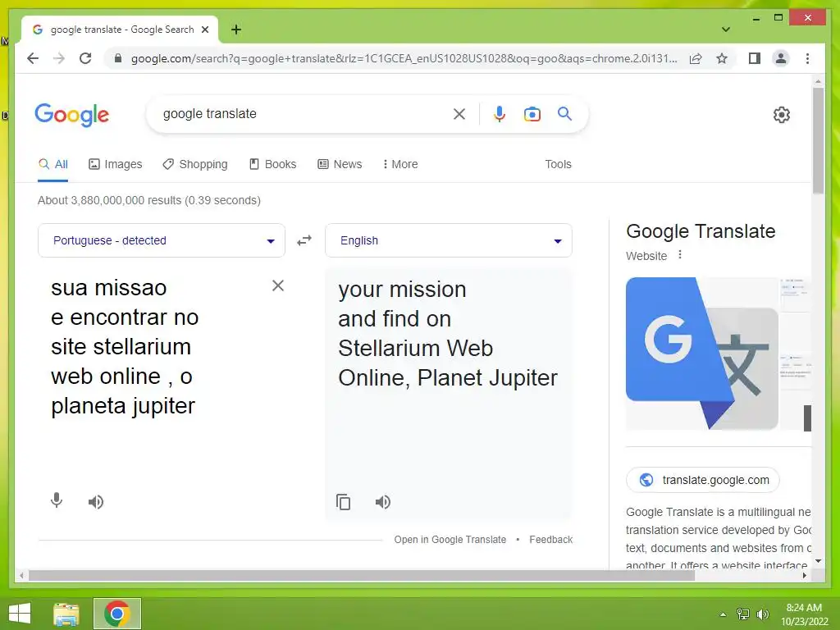Click the About 3,880,000,000 results text
The image size is (840, 630).
click(x=149, y=200)
